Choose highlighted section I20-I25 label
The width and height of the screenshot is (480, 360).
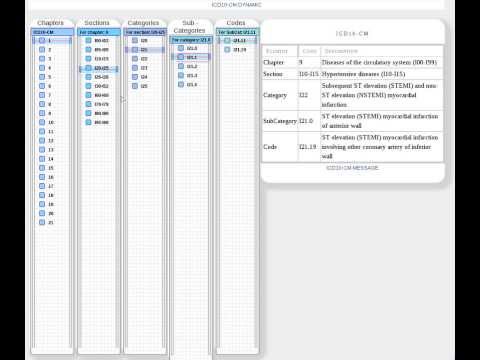[x=101, y=68]
